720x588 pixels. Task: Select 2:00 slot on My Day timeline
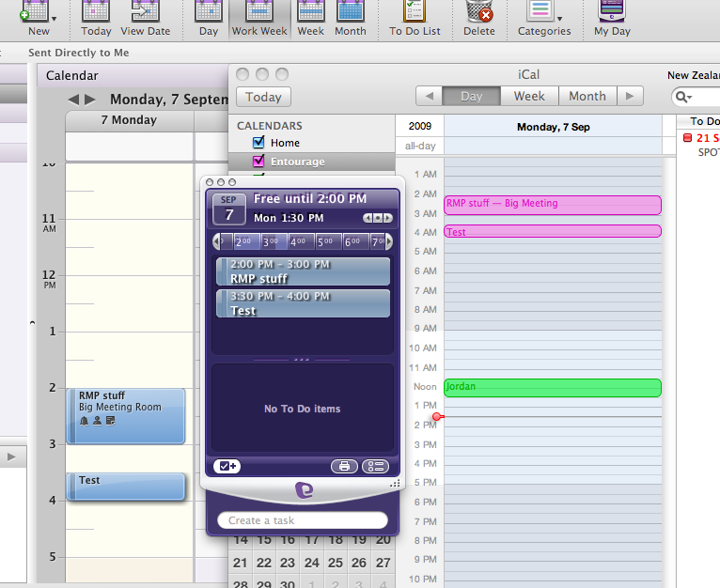tap(246, 241)
